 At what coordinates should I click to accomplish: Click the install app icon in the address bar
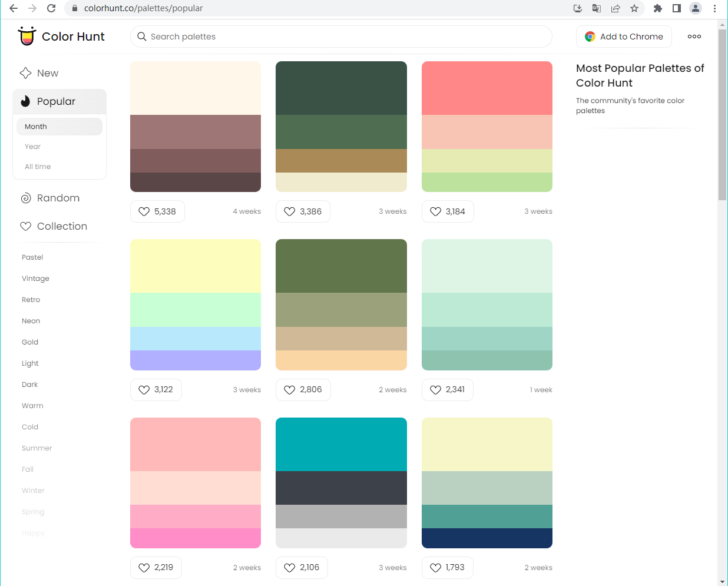tap(578, 8)
